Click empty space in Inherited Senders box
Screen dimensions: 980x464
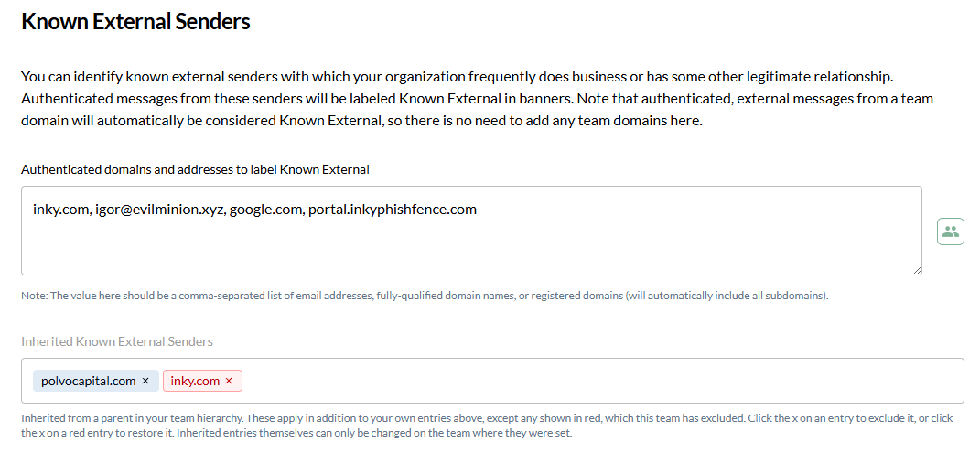[x=600, y=381]
